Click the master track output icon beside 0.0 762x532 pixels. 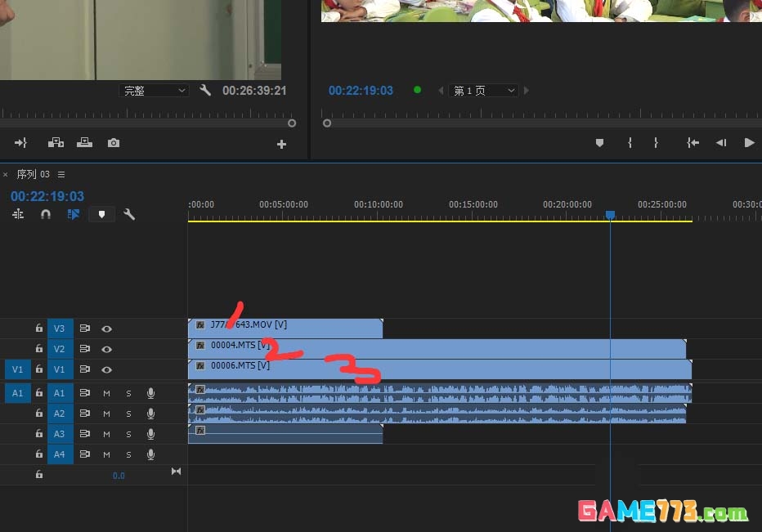pos(176,472)
